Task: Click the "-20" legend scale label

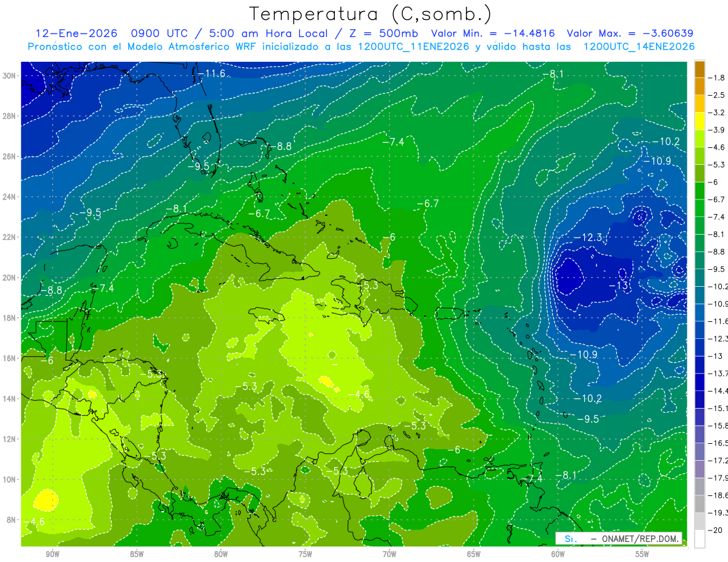Action: click(x=716, y=530)
